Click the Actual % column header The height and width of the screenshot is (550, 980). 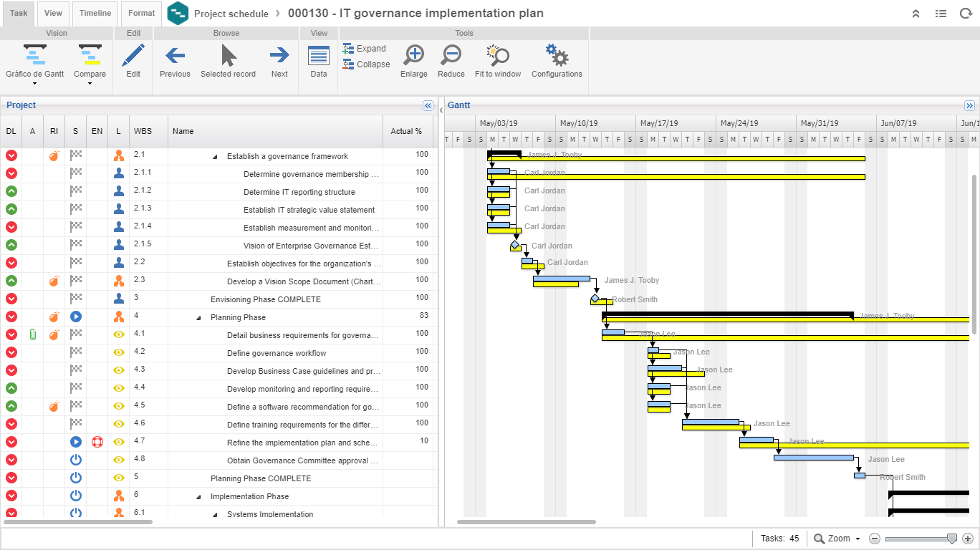pyautogui.click(x=407, y=131)
